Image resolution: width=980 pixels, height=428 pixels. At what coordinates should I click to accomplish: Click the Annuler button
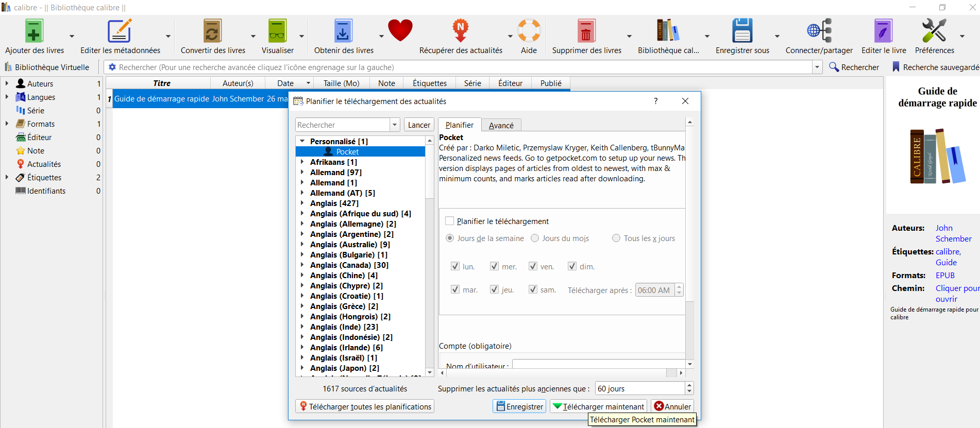tap(672, 406)
